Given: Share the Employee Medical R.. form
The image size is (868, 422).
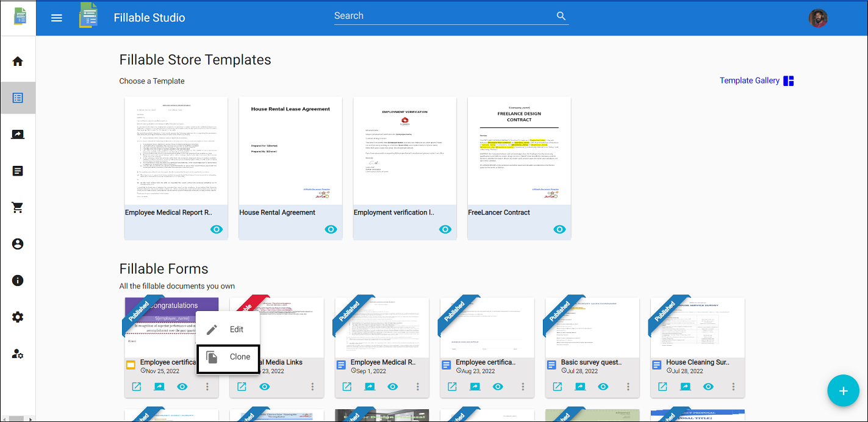Looking at the screenshot, I should point(370,387).
